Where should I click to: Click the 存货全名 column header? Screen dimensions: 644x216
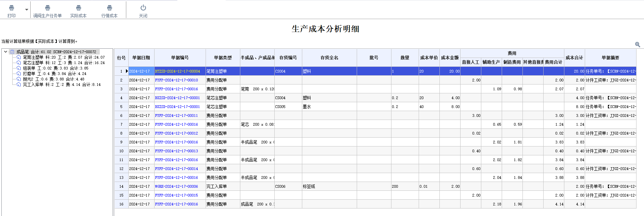pyautogui.click(x=329, y=58)
